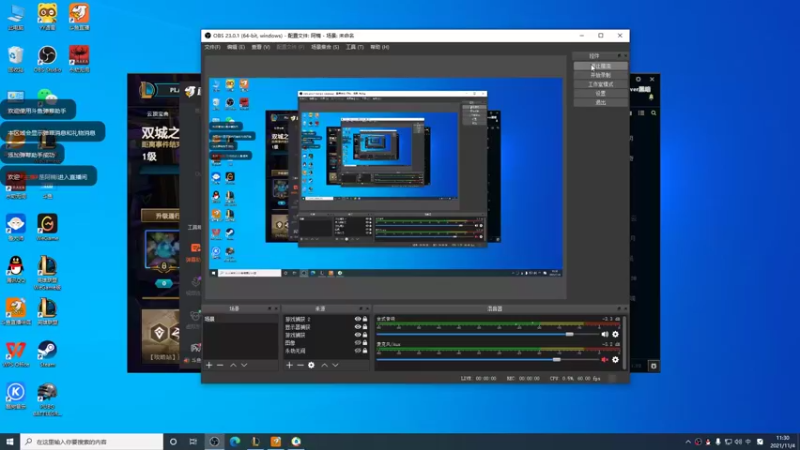Image resolution: width=800 pixels, height=450 pixels.
Task: Move source down with Sources panel down arrow
Action: click(x=335, y=365)
